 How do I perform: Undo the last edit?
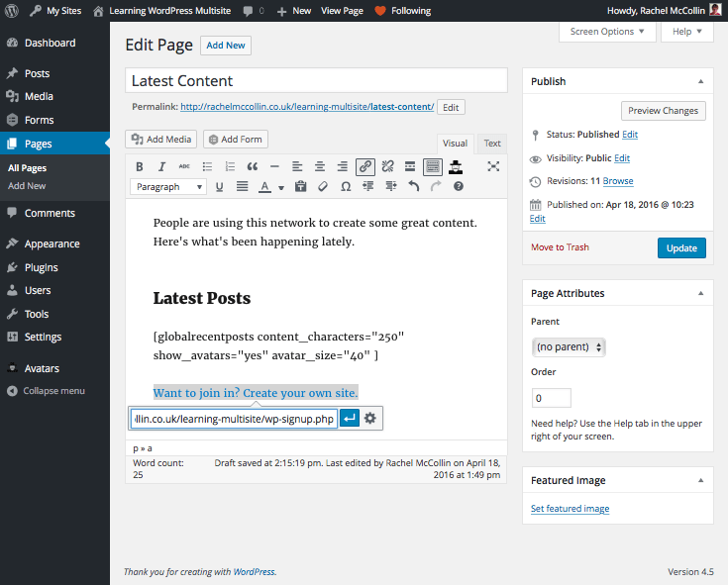(414, 186)
